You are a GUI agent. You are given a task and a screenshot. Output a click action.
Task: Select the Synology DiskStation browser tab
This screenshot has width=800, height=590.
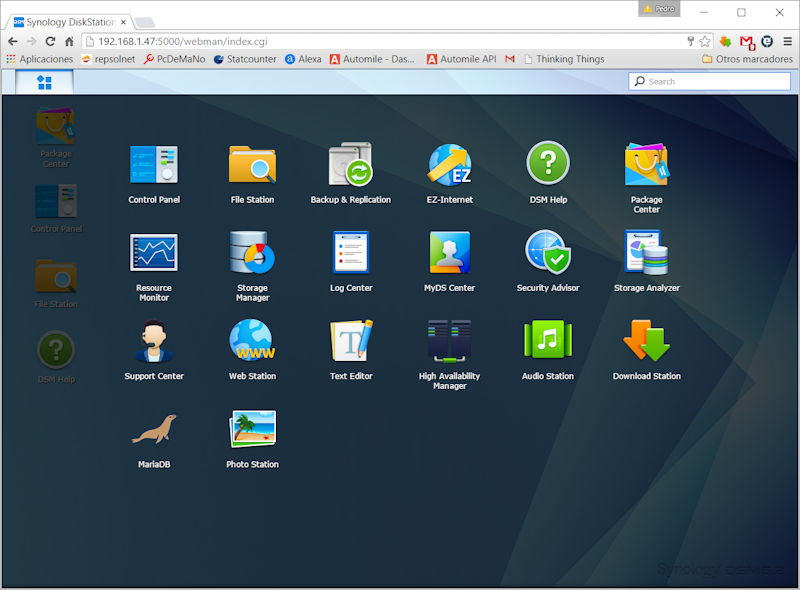[70, 22]
